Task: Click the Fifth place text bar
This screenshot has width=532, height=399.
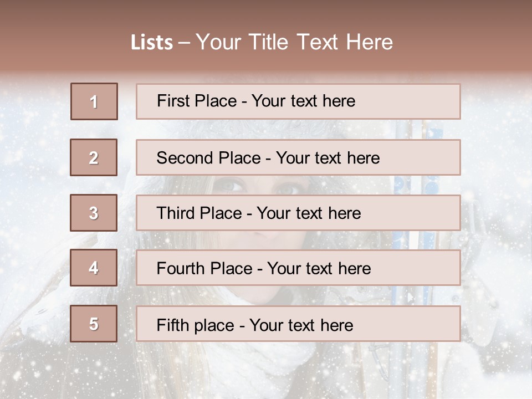Action: [298, 324]
